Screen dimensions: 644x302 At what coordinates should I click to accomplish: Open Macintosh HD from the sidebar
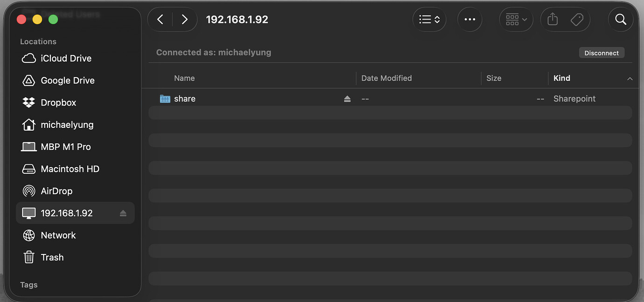point(70,169)
